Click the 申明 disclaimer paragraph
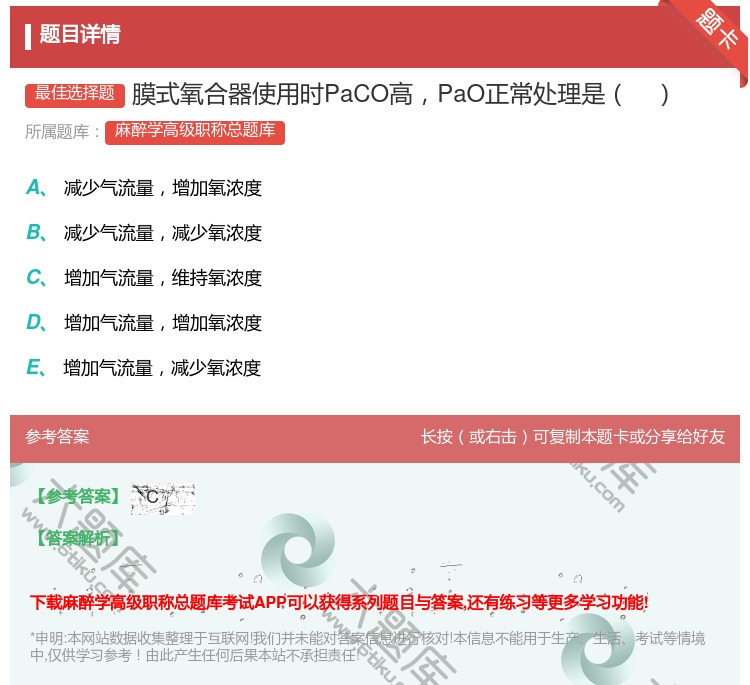The height and width of the screenshot is (685, 750). [x=367, y=646]
